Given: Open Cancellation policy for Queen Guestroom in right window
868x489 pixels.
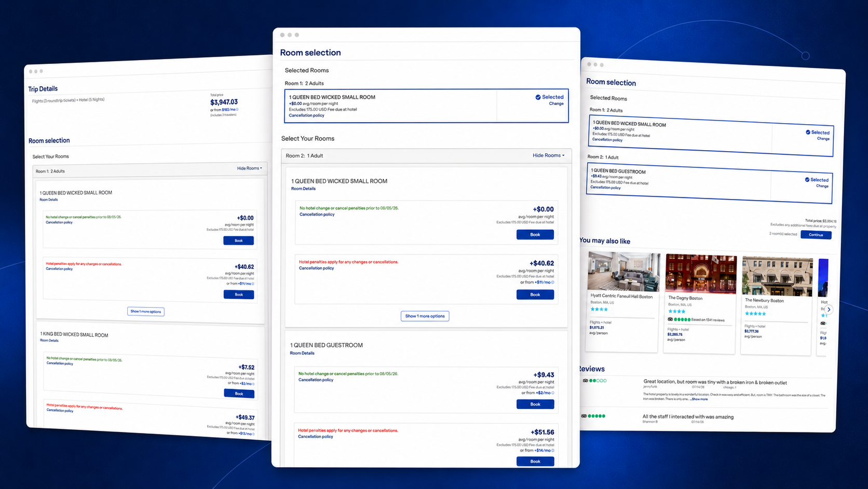Looking at the screenshot, I should (605, 187).
